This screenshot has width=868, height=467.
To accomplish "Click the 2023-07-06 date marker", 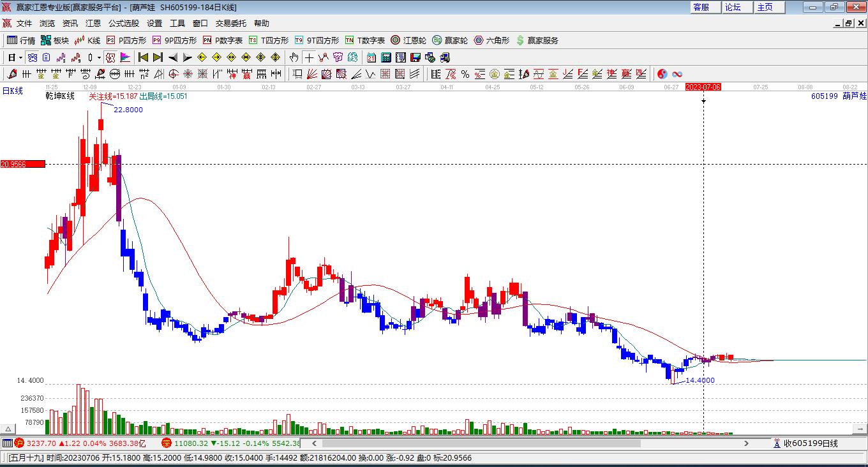I will pyautogui.click(x=703, y=87).
